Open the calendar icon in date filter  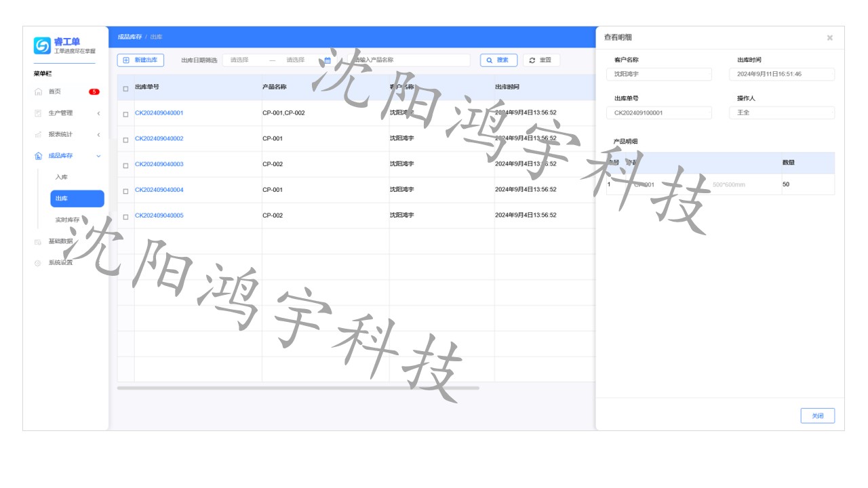click(x=327, y=60)
